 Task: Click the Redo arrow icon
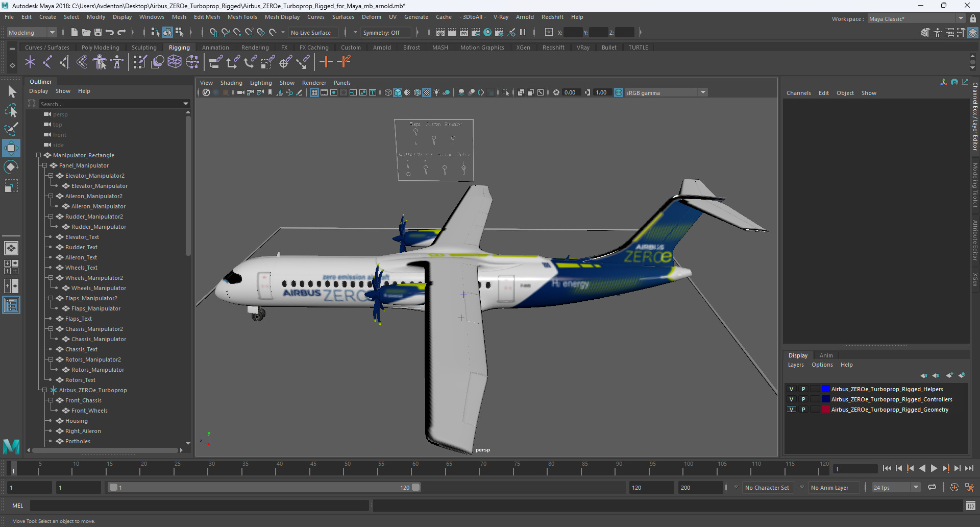coord(121,32)
